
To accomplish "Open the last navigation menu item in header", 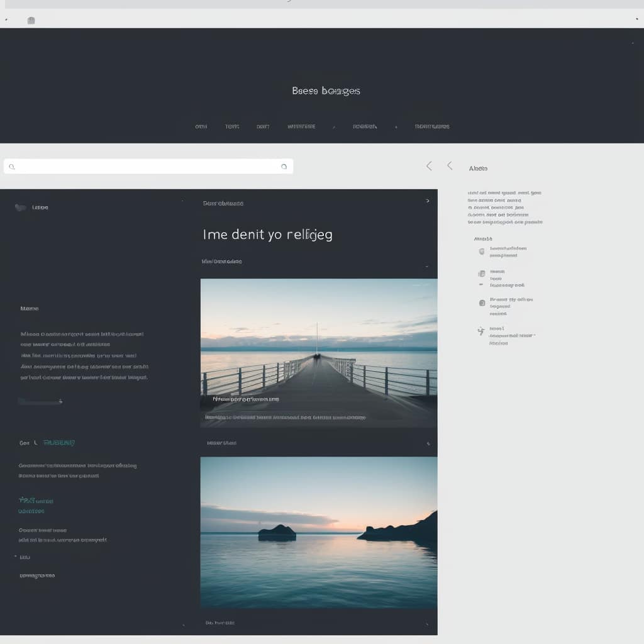I will coord(432,126).
